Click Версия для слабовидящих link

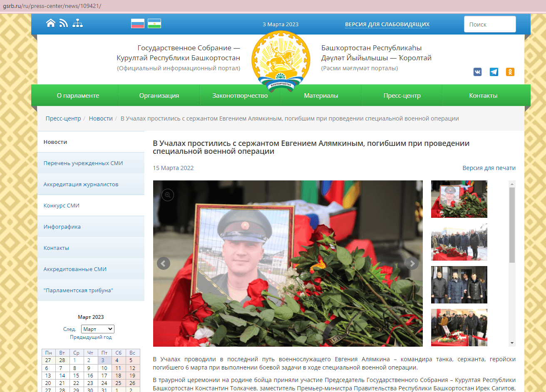click(387, 25)
